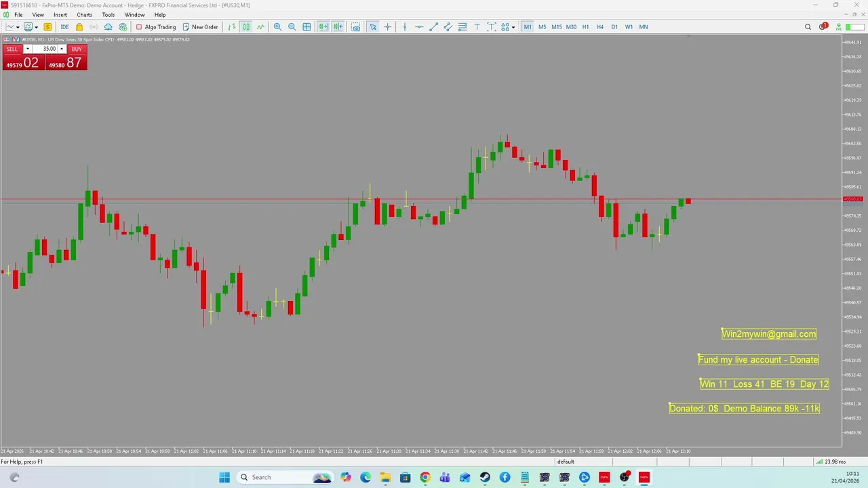Click the buy price 49580 87 panel
Screen dimensions: 868x488
(66, 62)
